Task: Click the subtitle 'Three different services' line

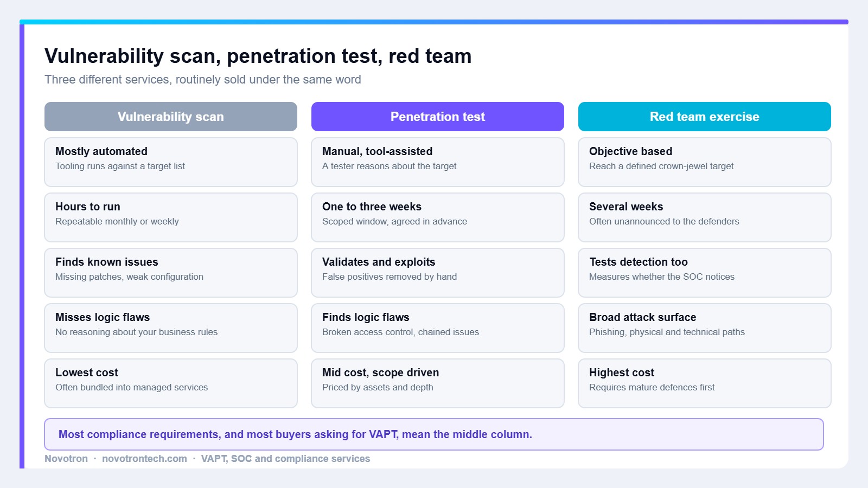Action: [x=203, y=80]
